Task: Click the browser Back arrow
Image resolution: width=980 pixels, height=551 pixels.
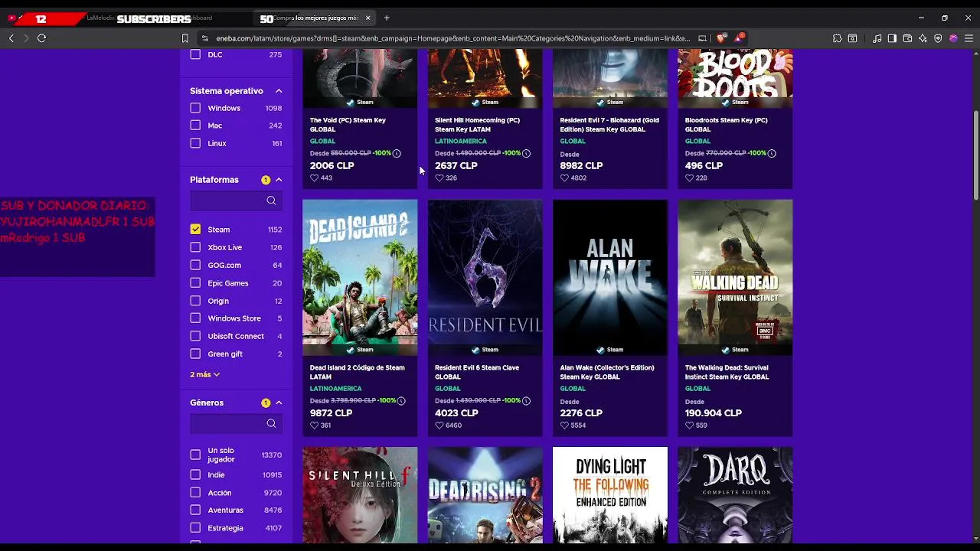Action: pyautogui.click(x=11, y=38)
